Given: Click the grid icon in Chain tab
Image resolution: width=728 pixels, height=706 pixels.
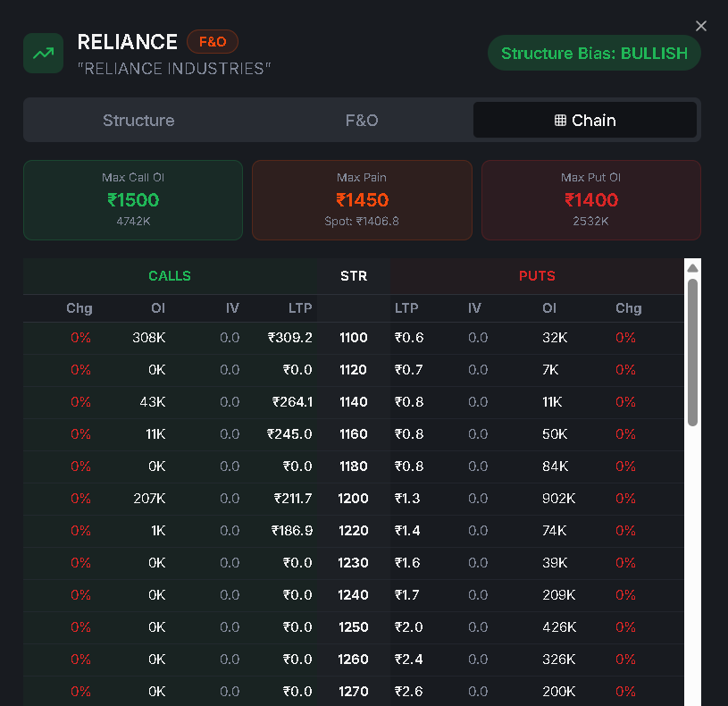Looking at the screenshot, I should tap(560, 121).
